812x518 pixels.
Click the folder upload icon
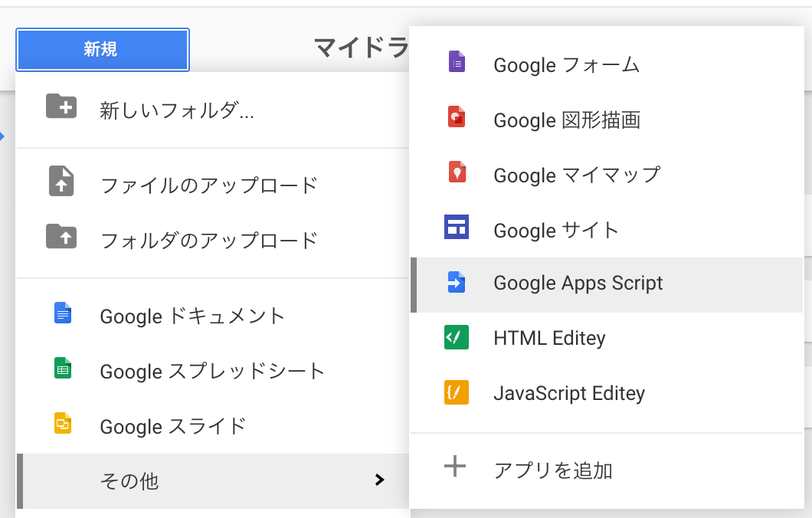(61, 236)
